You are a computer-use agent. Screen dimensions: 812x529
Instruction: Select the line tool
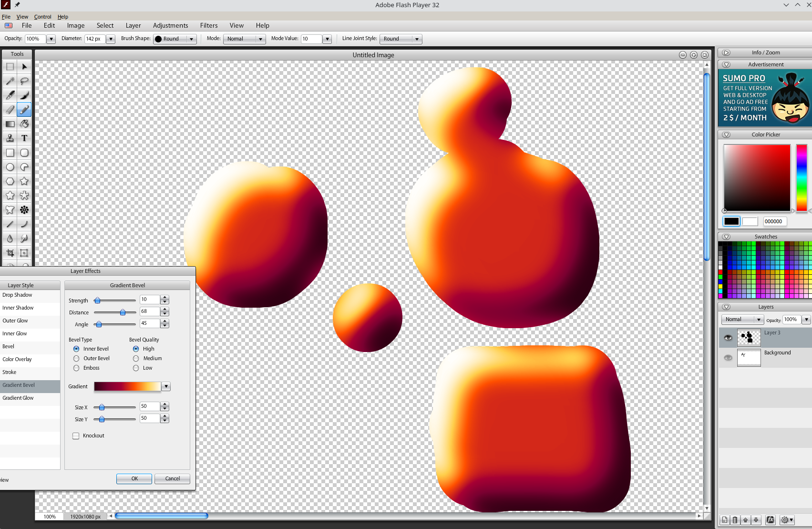10,224
